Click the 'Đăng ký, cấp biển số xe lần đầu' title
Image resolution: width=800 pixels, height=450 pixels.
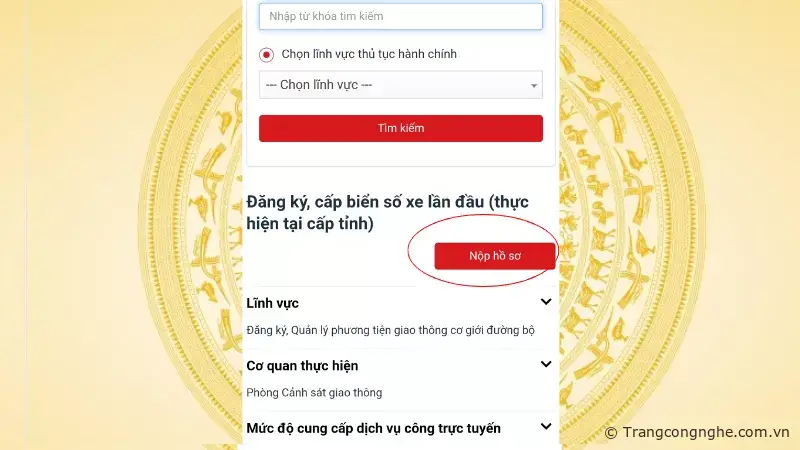(387, 213)
